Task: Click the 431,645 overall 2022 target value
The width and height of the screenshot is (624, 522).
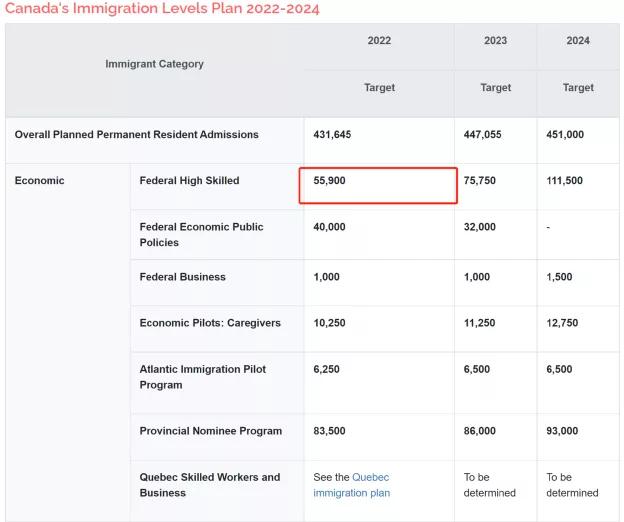Action: click(x=332, y=134)
